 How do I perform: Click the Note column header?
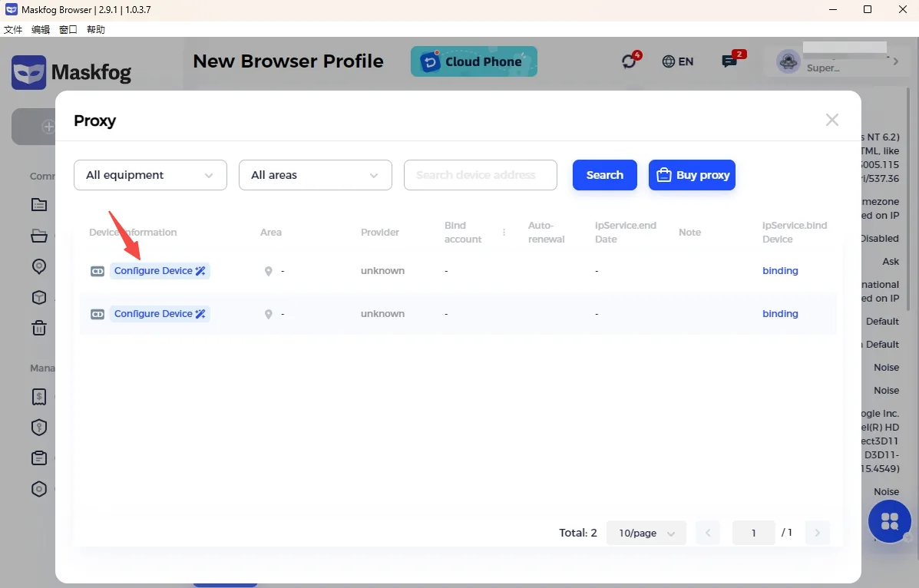(690, 232)
